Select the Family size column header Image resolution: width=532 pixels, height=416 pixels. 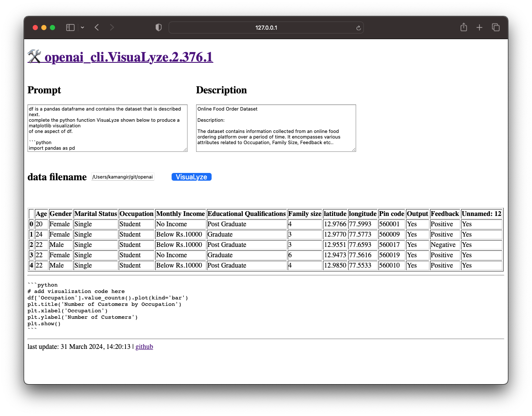(x=304, y=214)
